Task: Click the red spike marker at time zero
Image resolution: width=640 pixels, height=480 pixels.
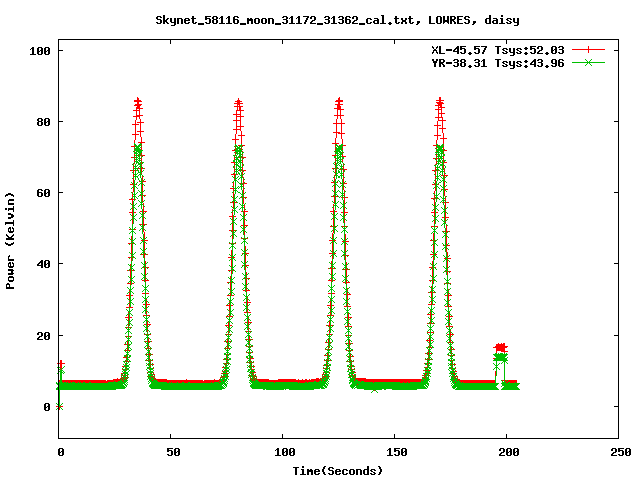Action: [x=61, y=364]
